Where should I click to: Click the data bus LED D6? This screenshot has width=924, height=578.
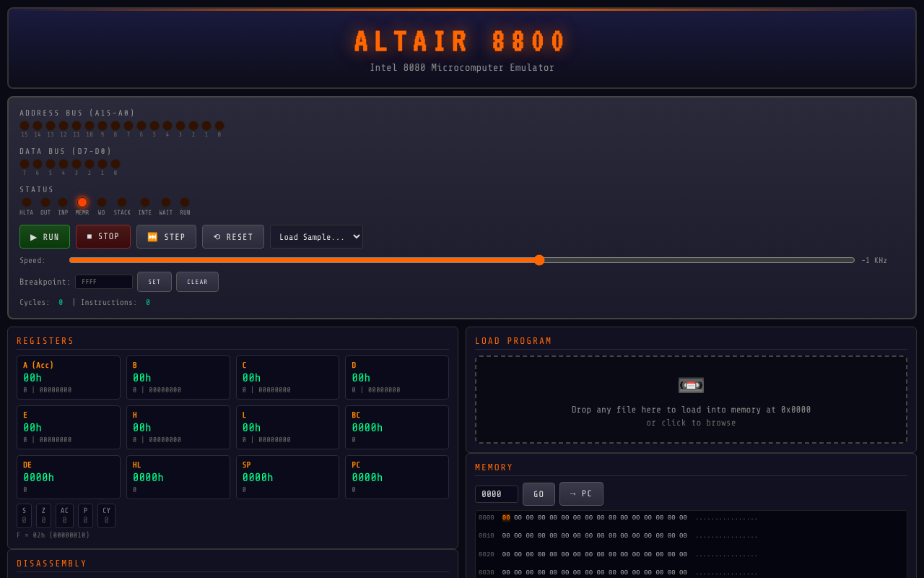38,164
